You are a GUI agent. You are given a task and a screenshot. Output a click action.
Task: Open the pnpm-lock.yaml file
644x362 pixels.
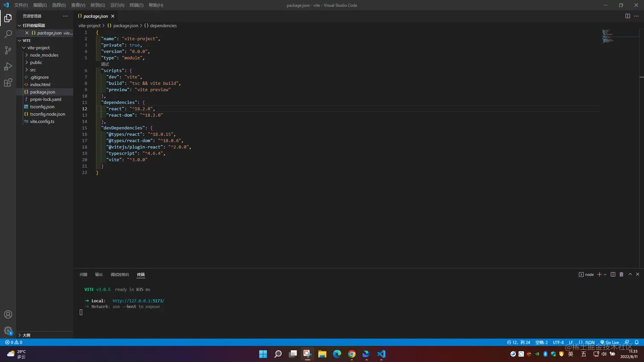point(45,100)
